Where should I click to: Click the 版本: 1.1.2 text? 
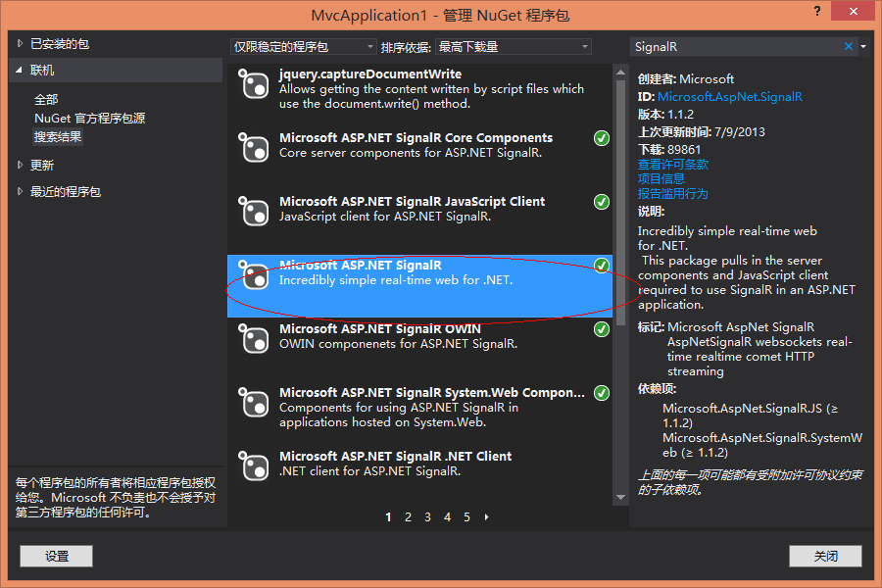pyautogui.click(x=665, y=115)
